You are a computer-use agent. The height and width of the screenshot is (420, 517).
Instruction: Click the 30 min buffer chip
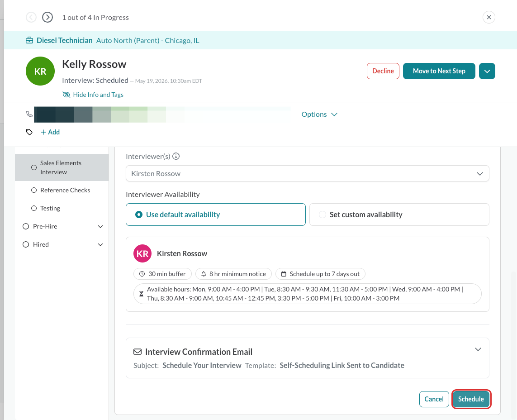point(162,274)
